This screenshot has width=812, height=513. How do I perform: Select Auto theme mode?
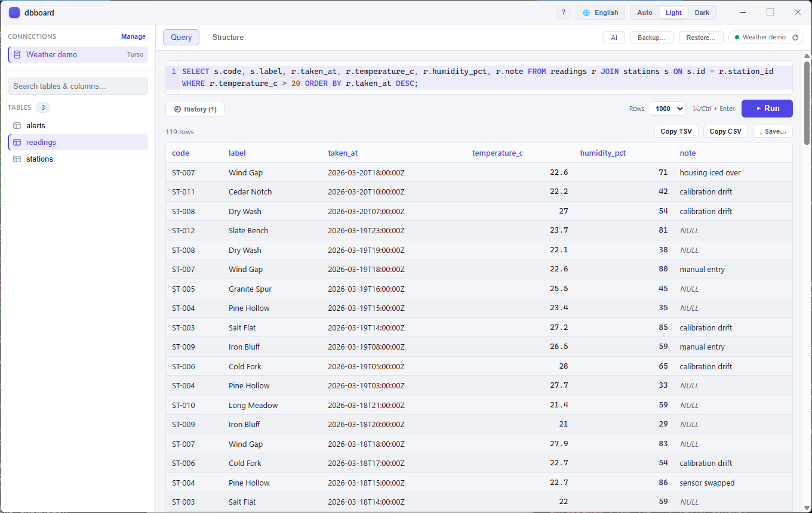(x=645, y=13)
